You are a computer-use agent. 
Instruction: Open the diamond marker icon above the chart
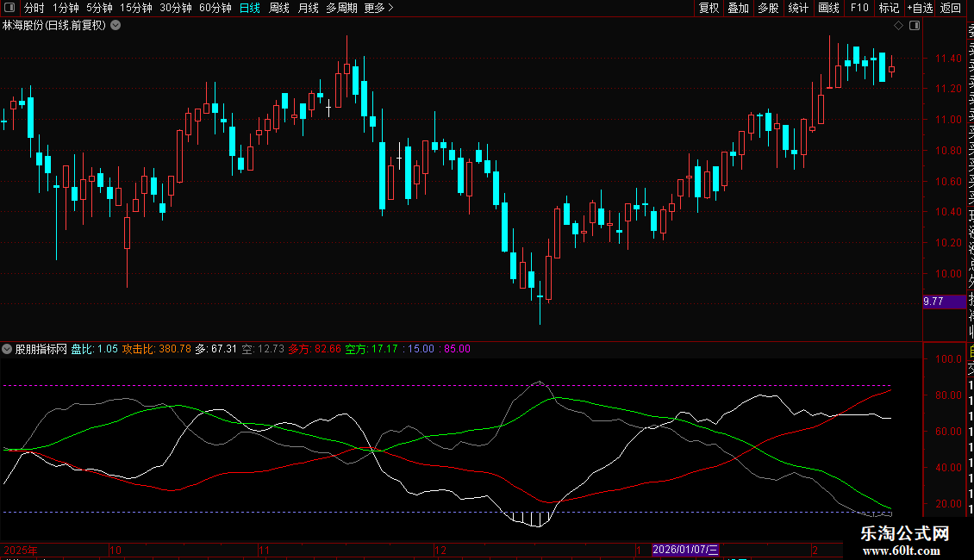point(898,26)
